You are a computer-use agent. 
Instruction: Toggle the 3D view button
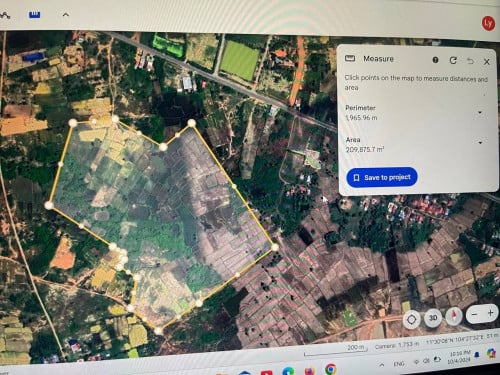coord(433,318)
